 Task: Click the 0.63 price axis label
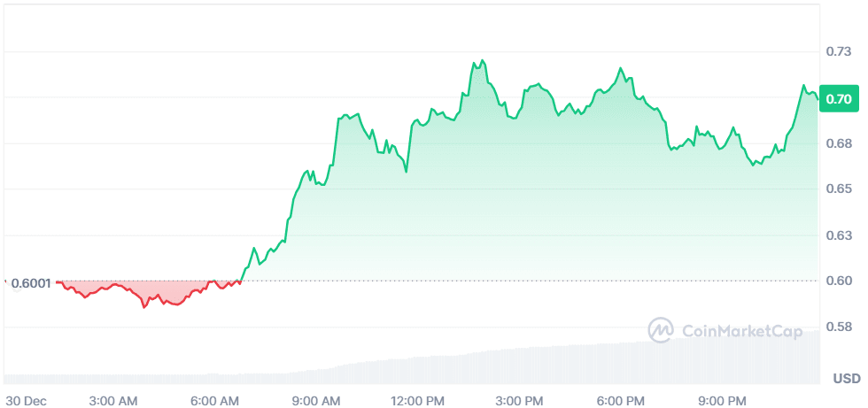click(838, 235)
